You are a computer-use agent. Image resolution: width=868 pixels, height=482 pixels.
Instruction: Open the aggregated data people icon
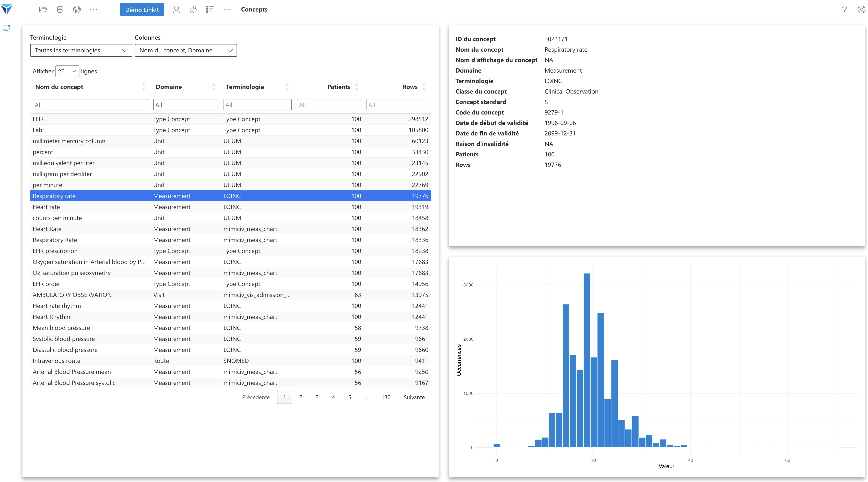193,9
